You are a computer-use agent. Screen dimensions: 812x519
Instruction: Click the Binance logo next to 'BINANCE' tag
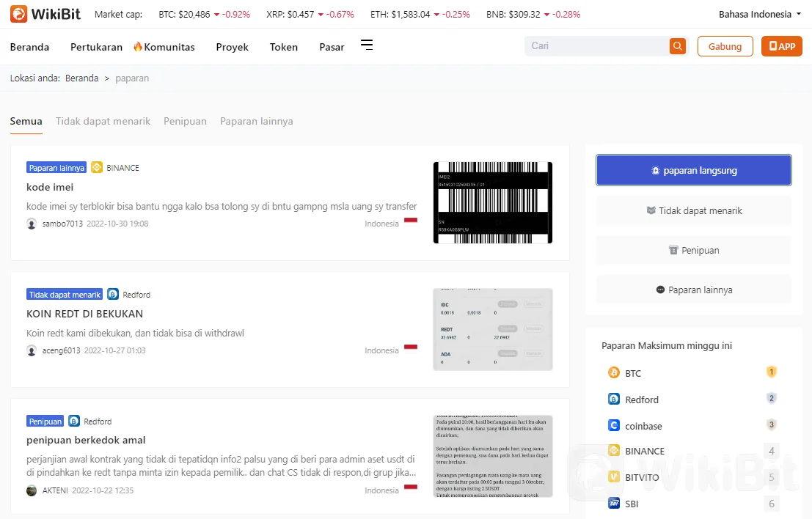pyautogui.click(x=97, y=167)
